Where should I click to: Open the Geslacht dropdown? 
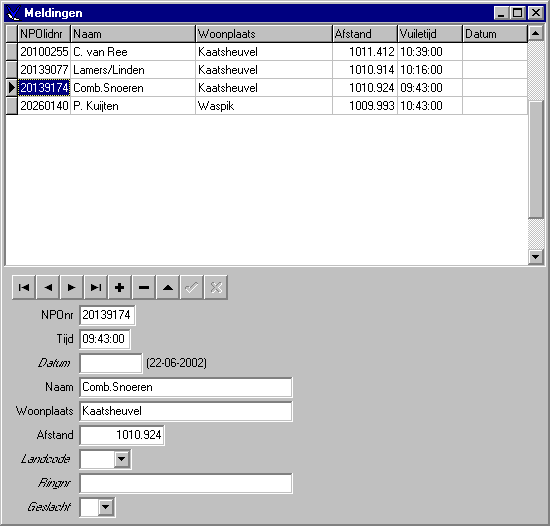106,507
